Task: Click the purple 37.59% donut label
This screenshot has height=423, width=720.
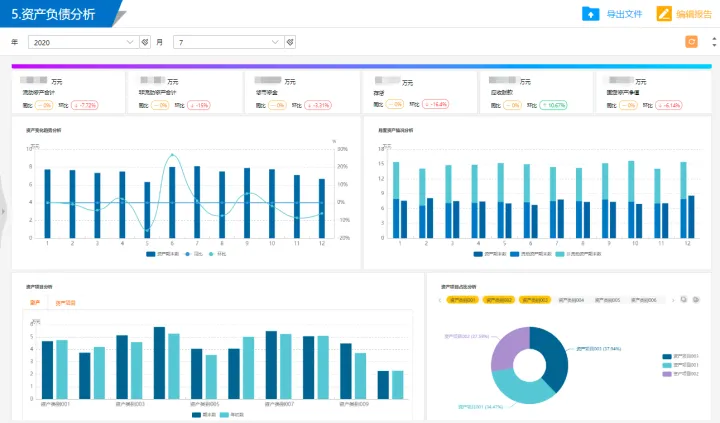Action: click(467, 337)
